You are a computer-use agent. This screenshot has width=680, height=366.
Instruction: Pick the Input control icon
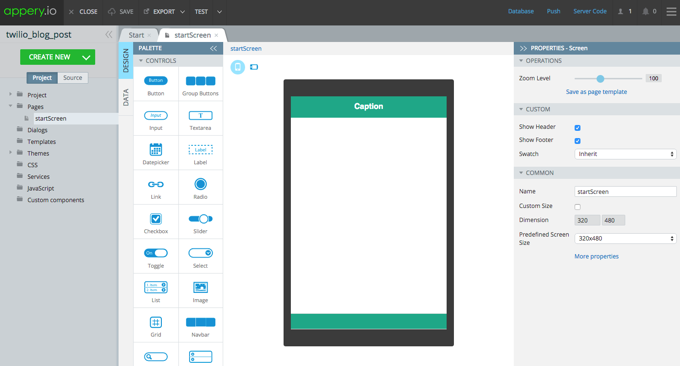(x=156, y=115)
